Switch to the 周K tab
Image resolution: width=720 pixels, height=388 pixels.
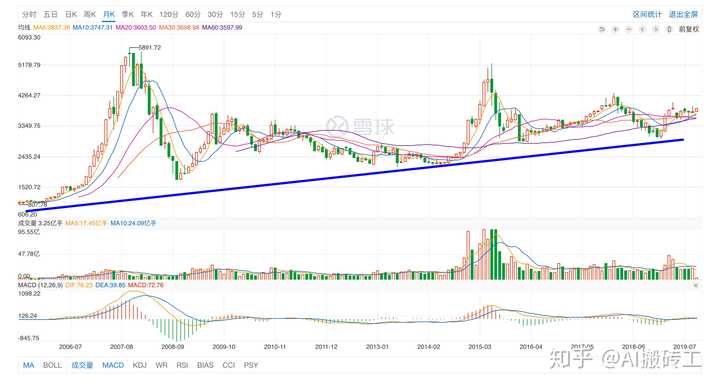pos(90,14)
